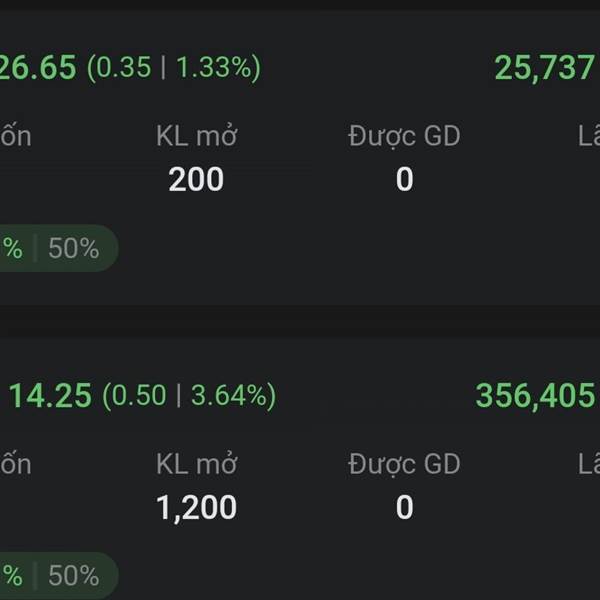Screen dimensions: 600x600
Task: Click the 25,737 profit amount
Action: [545, 68]
